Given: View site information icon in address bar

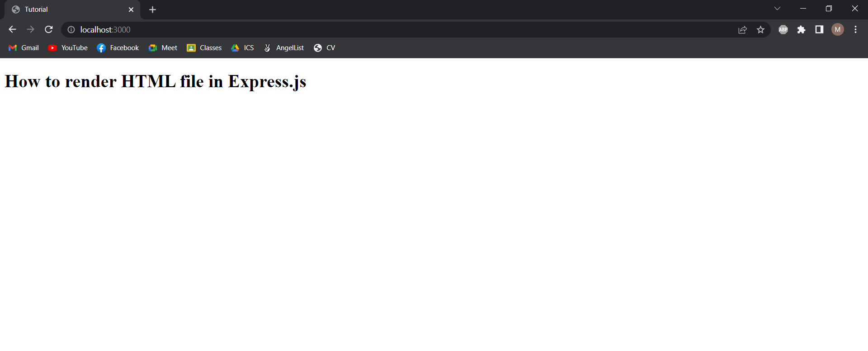Looking at the screenshot, I should (x=71, y=30).
